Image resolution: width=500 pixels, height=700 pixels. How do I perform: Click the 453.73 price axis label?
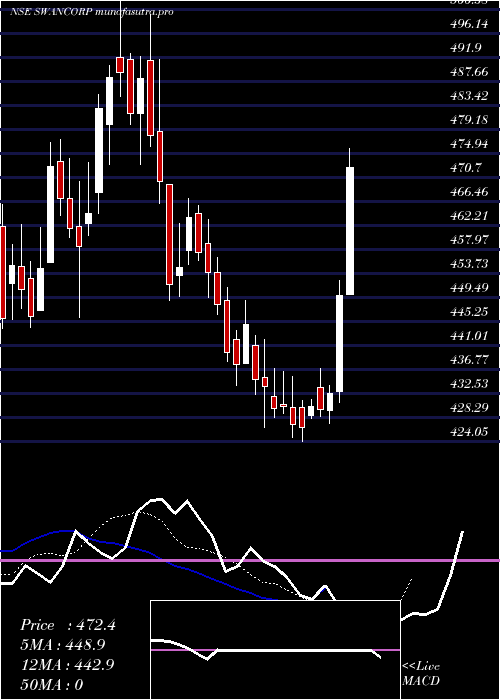pos(469,264)
